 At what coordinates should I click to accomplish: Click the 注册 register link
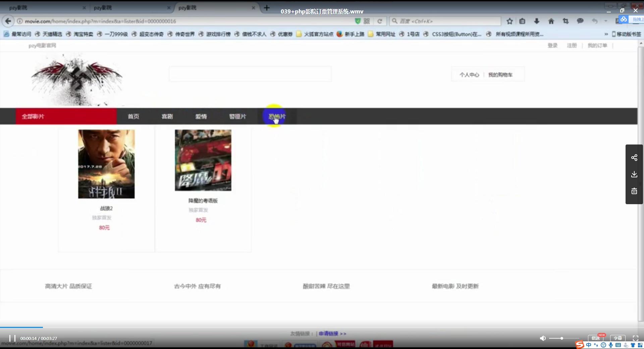pyautogui.click(x=572, y=45)
